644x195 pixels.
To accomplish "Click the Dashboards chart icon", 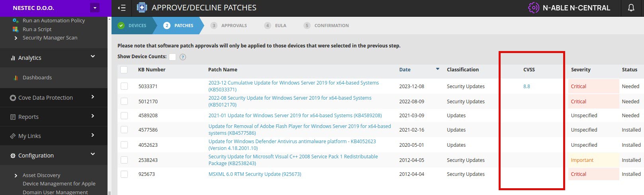I will pos(16,78).
